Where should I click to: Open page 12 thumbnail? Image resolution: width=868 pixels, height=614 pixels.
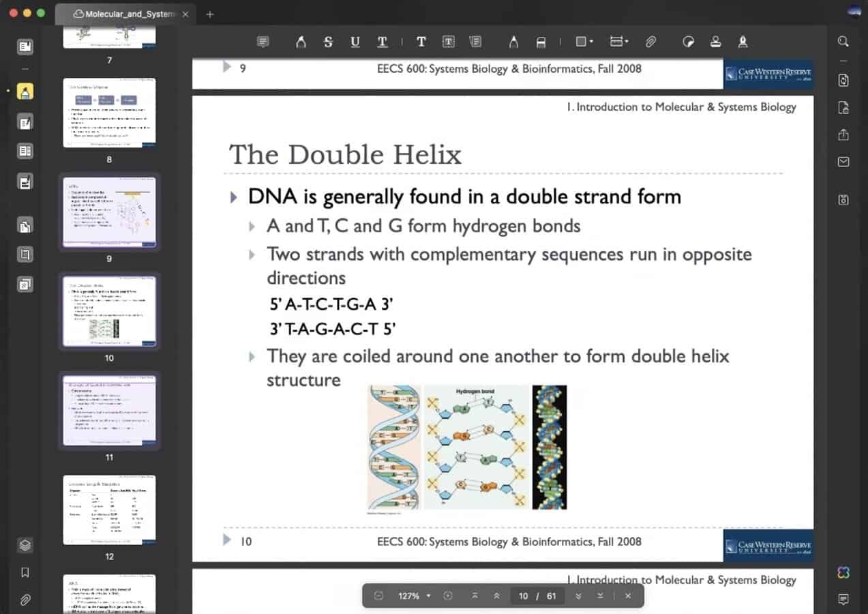pos(109,510)
